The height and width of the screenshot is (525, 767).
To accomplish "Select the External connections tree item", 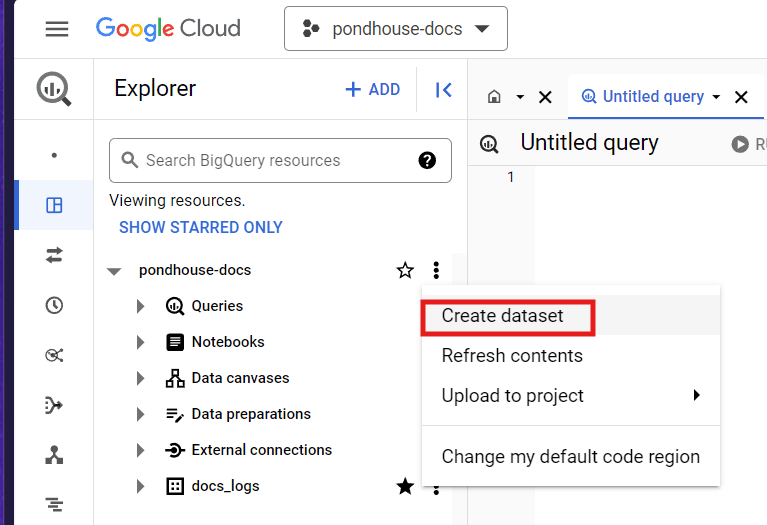I will tap(262, 450).
